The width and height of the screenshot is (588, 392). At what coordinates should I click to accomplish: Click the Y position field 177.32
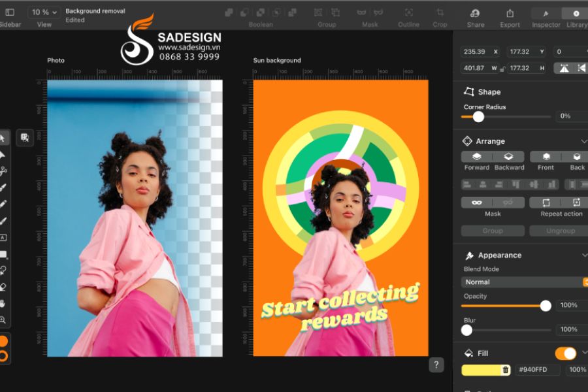pyautogui.click(x=527, y=52)
